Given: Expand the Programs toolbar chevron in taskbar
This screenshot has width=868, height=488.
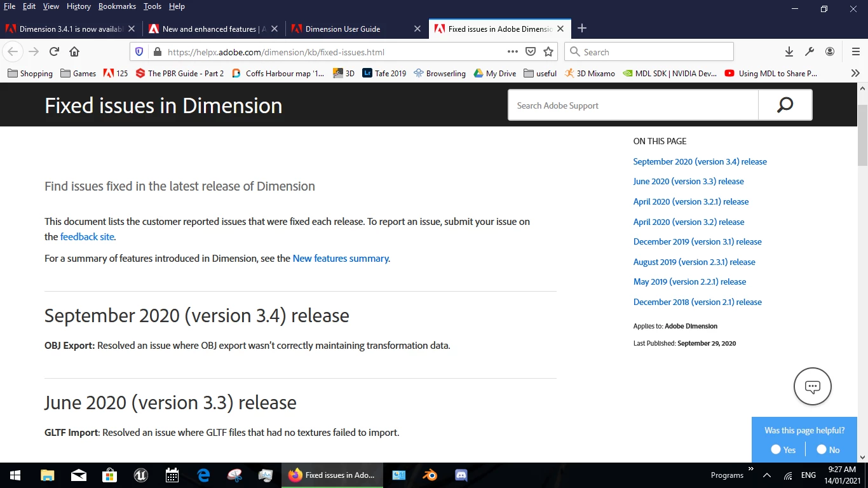Looking at the screenshot, I should [751, 469].
